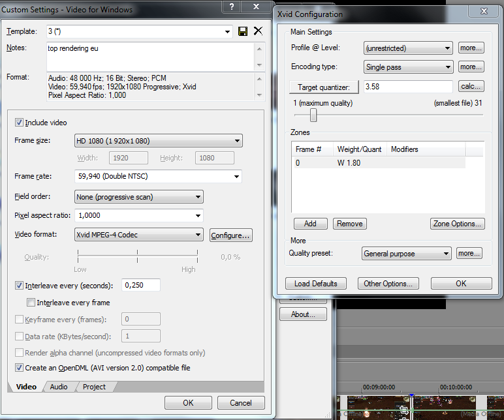Viewport: 504px width, 420px height.
Task: Delete the template with the X icon
Action: [x=258, y=31]
